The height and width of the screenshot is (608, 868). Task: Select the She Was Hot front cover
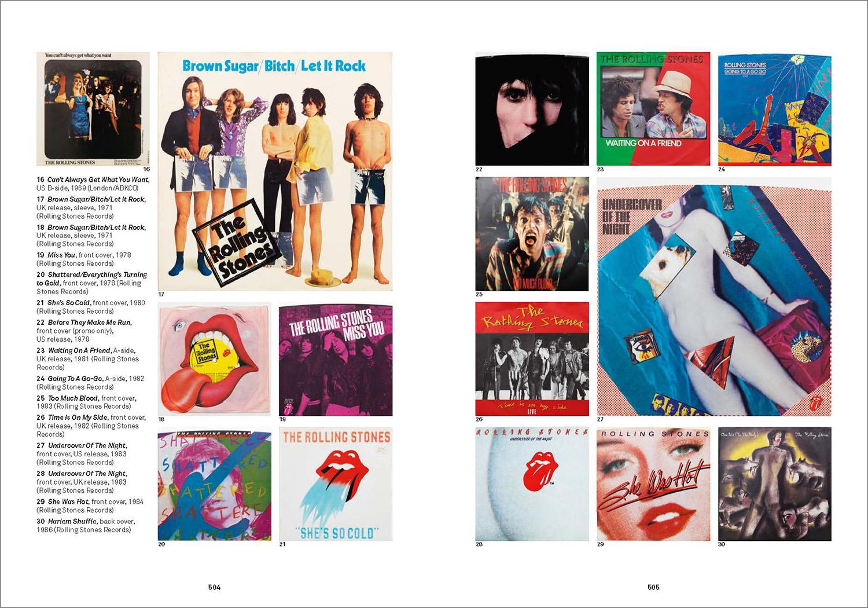(653, 484)
